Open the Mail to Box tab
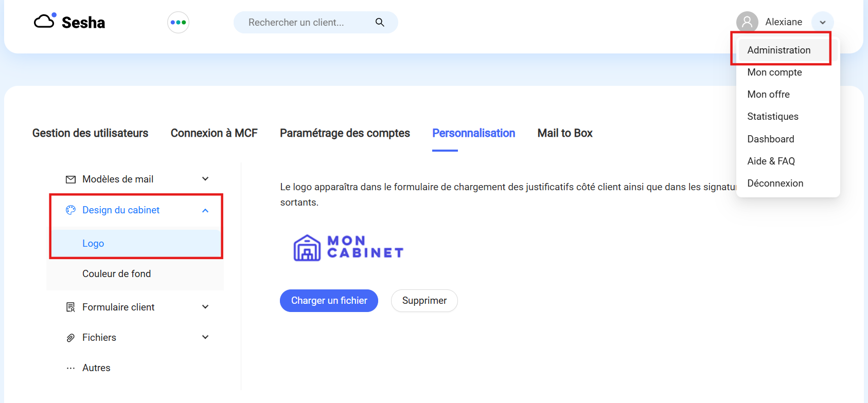868x403 pixels. pyautogui.click(x=565, y=133)
